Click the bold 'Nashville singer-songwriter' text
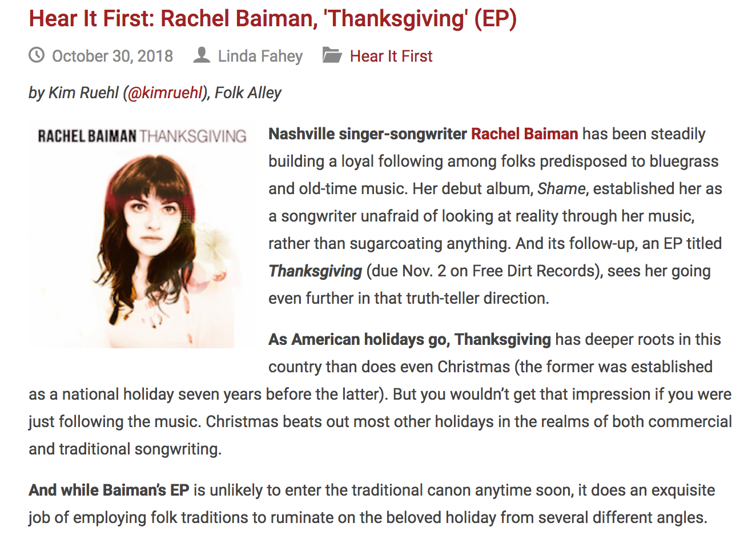 coord(368,134)
